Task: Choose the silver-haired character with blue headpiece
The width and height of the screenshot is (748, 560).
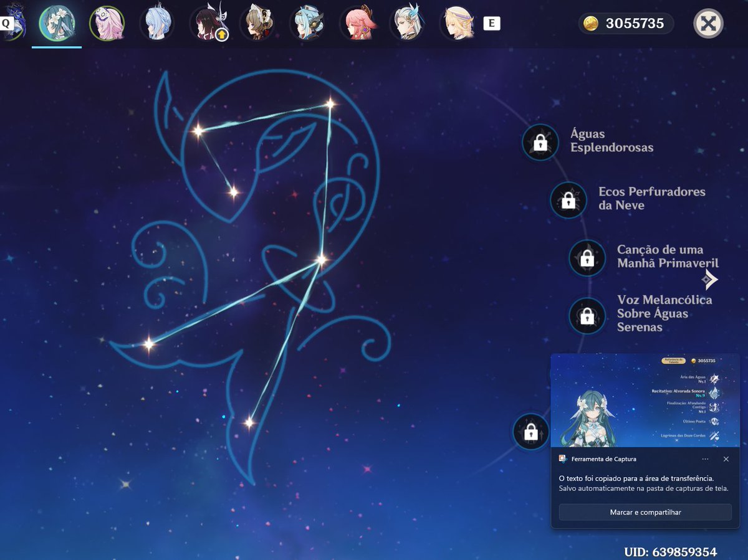Action: (x=408, y=24)
